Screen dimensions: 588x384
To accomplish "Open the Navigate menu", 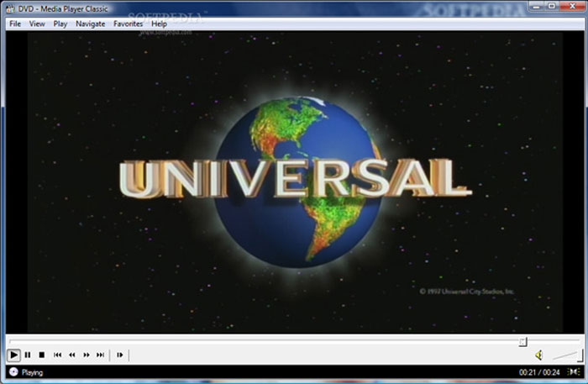I will coord(91,24).
